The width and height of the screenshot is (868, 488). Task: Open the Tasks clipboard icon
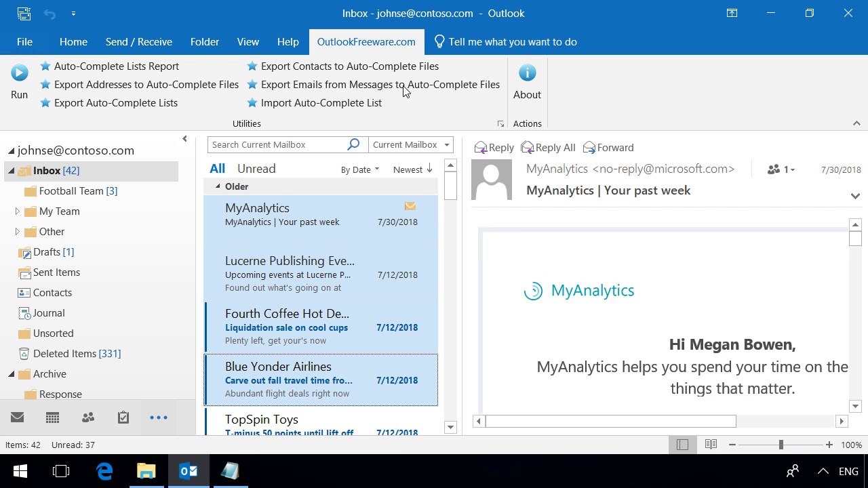tap(123, 418)
